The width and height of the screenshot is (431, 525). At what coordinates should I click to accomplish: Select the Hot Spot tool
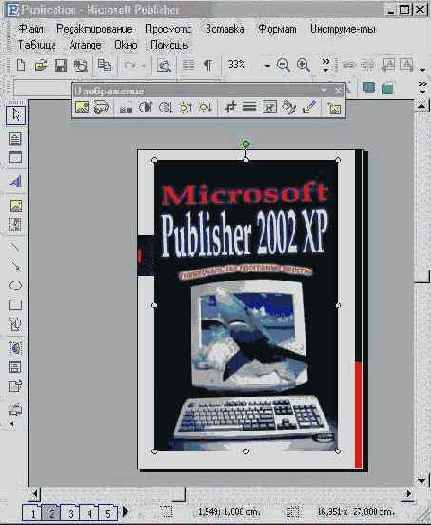(15, 348)
